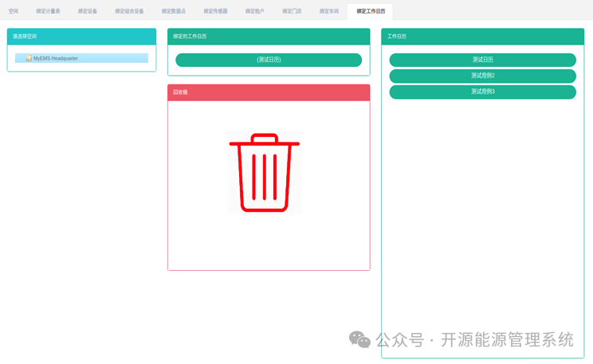
Task: Click the red trash can icon
Action: pos(265,172)
